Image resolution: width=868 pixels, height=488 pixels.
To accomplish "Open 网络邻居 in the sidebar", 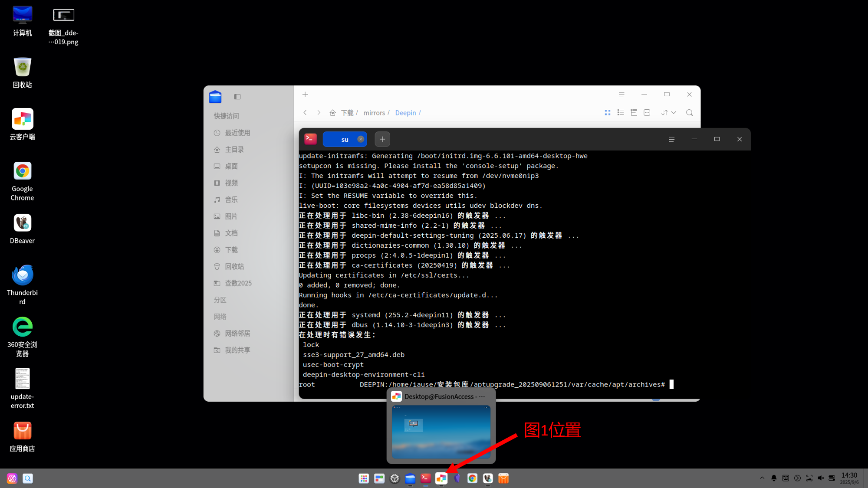I will 250,334.
